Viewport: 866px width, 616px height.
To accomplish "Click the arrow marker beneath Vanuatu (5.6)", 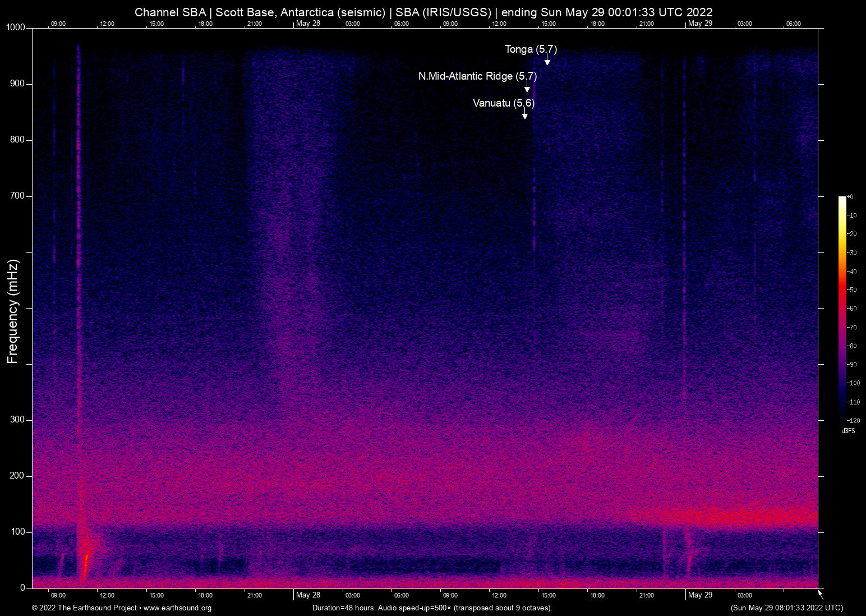I will click(524, 114).
